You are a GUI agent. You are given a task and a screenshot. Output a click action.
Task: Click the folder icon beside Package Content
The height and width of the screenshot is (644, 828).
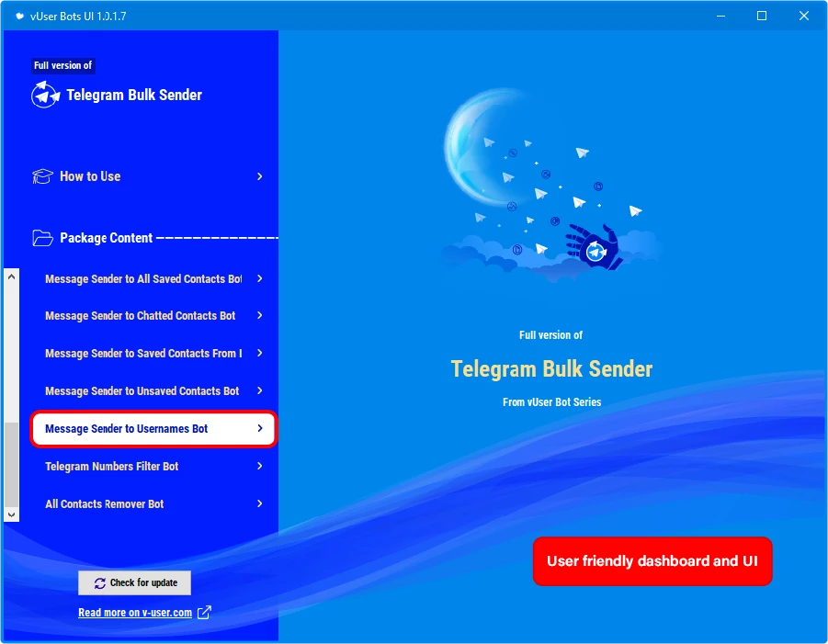(x=42, y=238)
